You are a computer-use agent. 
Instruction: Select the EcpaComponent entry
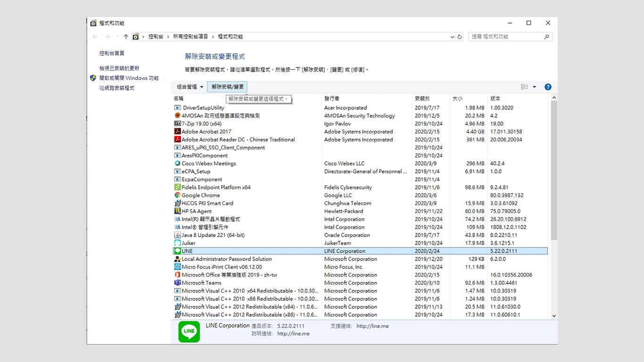point(360,180)
